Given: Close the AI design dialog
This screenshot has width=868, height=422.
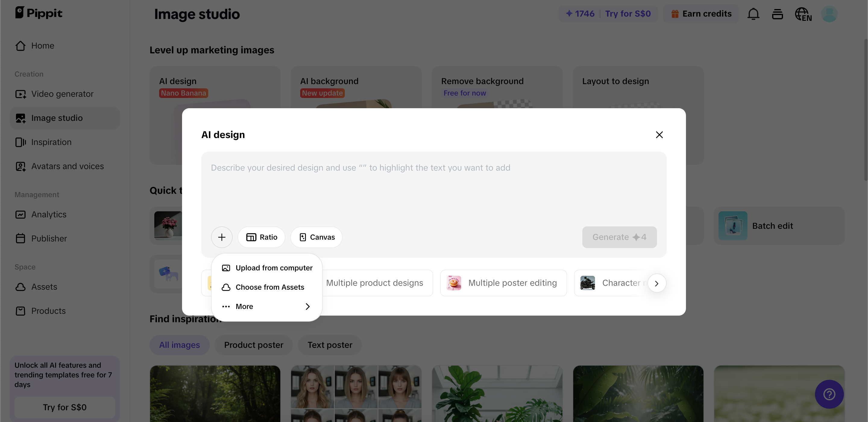Looking at the screenshot, I should pos(659,135).
